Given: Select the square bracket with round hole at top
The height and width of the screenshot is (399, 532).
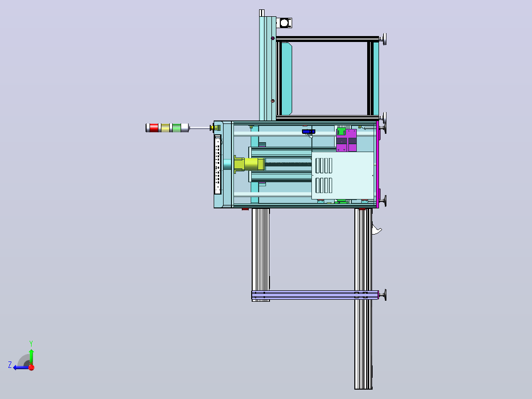Looking at the screenshot, I should 284,23.
